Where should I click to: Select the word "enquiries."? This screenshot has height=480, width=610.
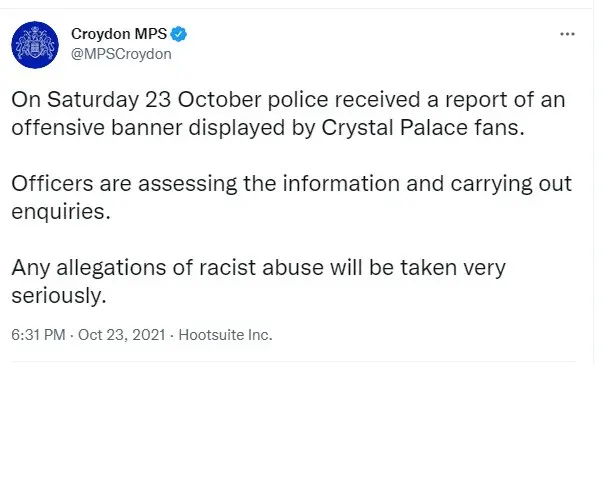pos(61,212)
